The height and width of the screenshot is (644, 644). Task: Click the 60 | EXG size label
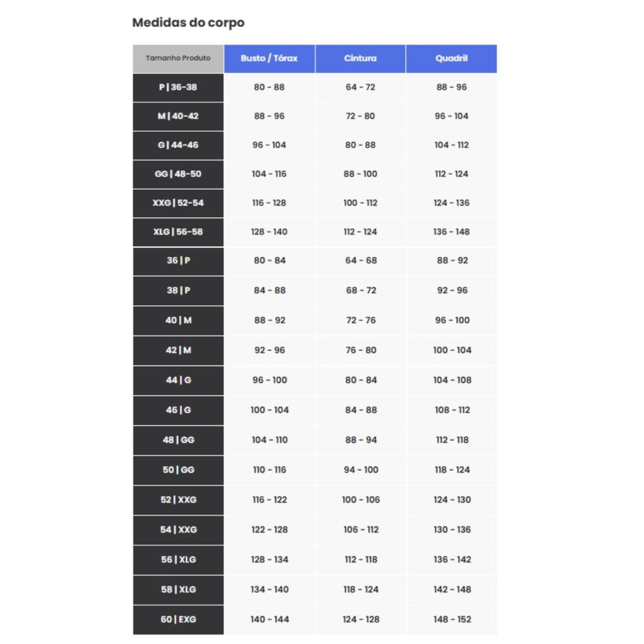click(178, 619)
